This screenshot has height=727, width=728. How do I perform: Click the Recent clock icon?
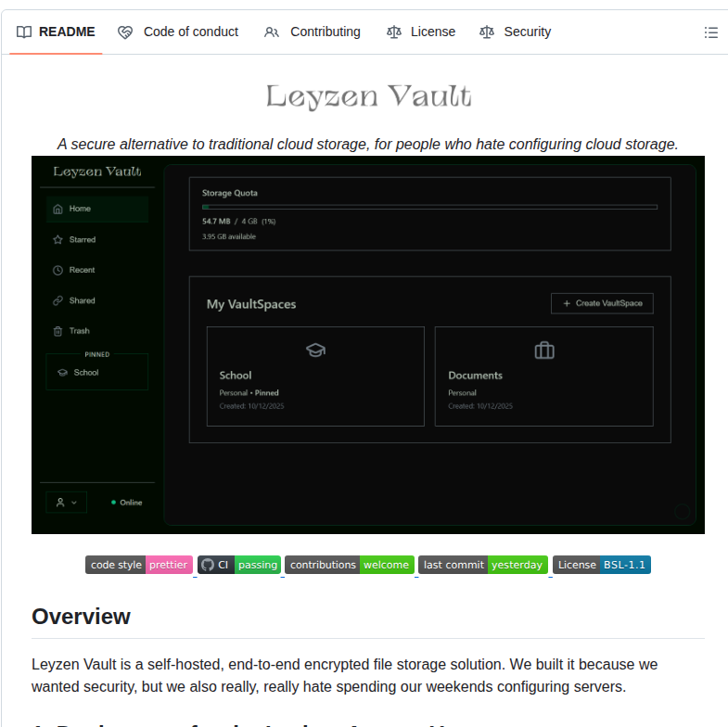tap(57, 270)
